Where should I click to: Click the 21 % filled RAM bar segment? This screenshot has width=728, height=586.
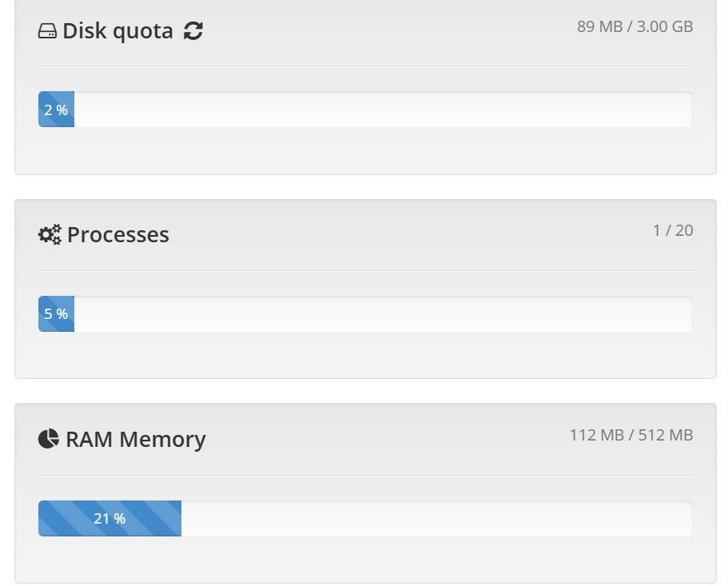109,519
